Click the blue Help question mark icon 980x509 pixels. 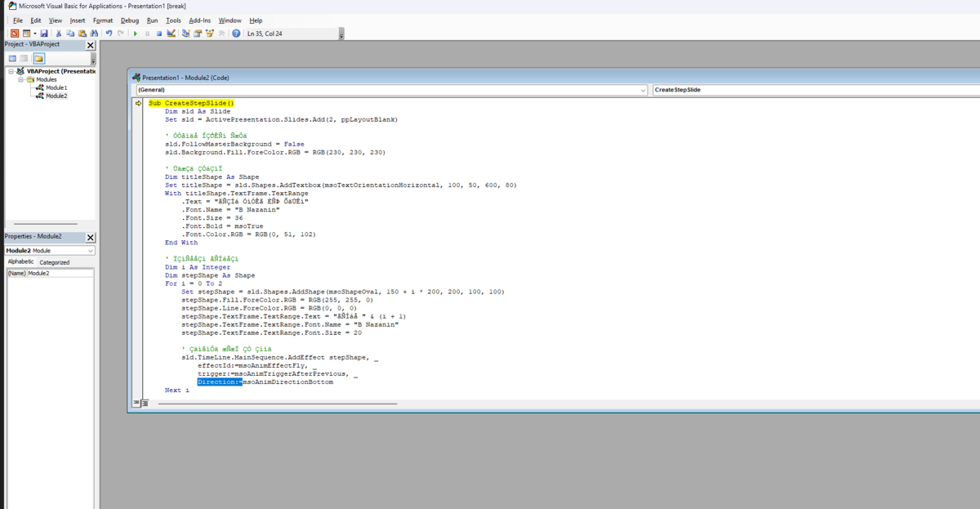tap(236, 33)
